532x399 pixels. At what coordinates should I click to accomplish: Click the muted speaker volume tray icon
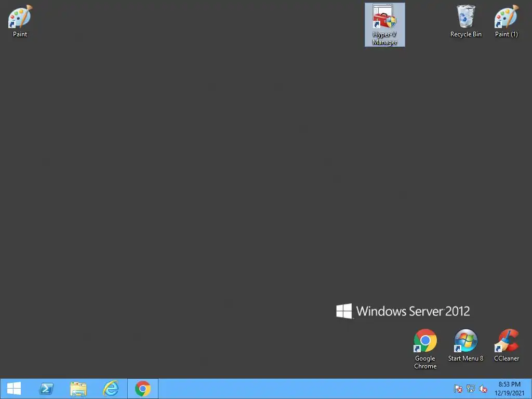click(483, 389)
